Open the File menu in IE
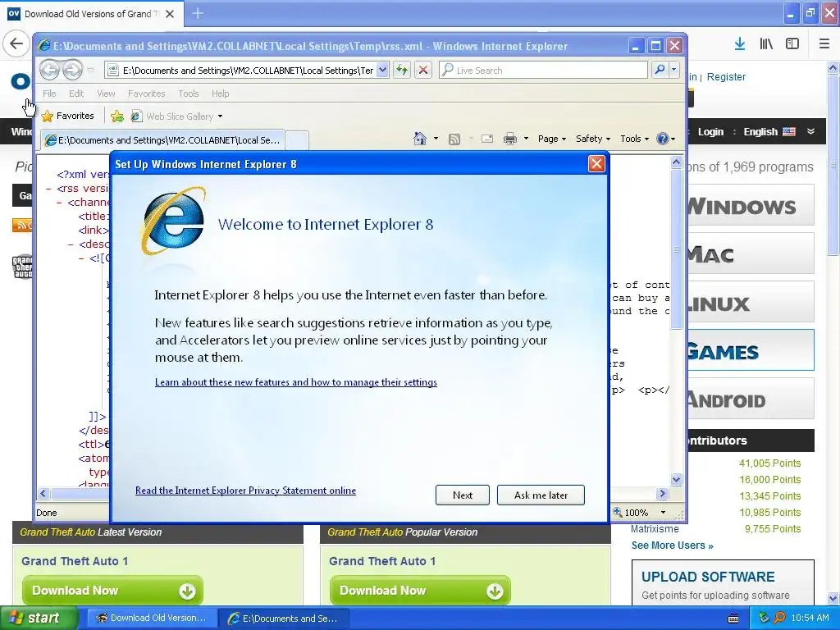 [49, 94]
